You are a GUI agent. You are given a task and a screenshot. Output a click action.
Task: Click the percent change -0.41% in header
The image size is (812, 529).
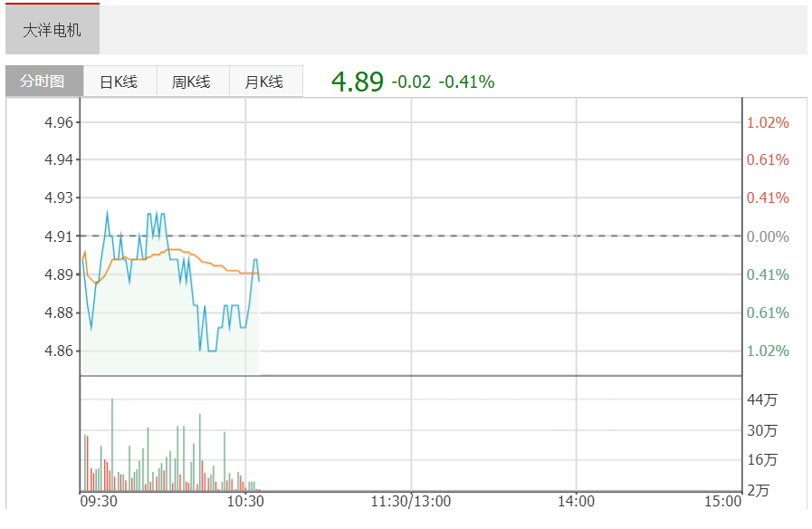466,82
